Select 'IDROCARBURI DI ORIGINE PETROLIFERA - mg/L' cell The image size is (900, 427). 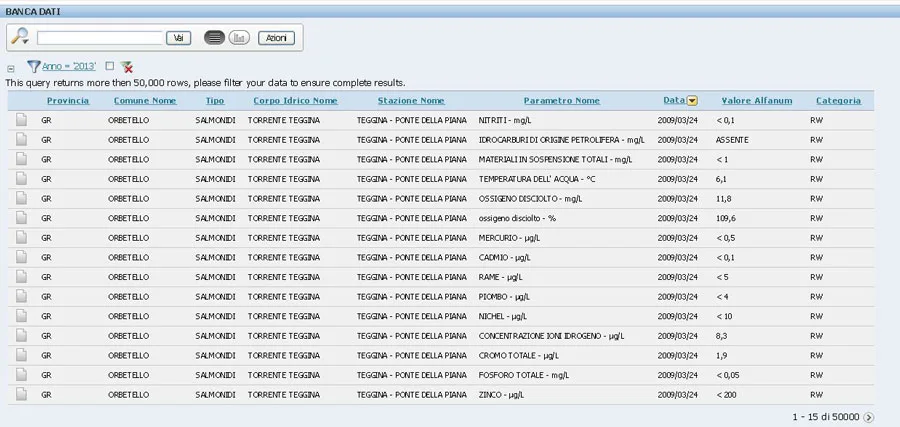pyautogui.click(x=561, y=140)
